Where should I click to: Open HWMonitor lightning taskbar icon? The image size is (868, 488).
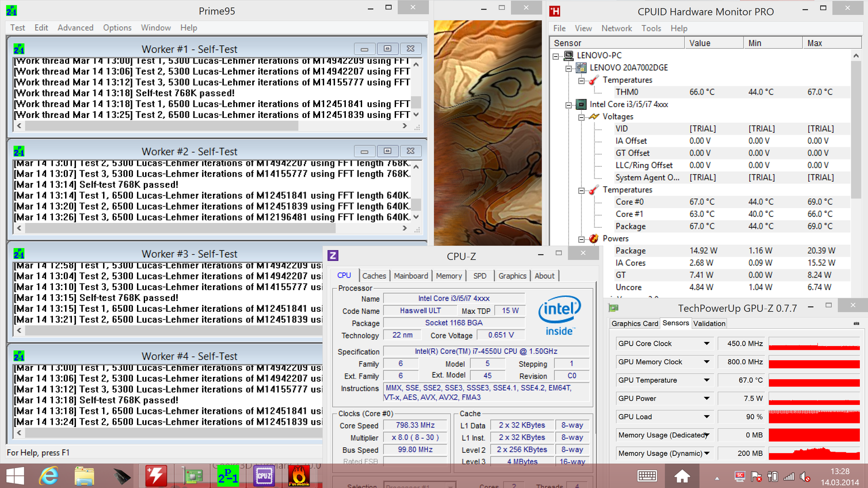(x=156, y=476)
